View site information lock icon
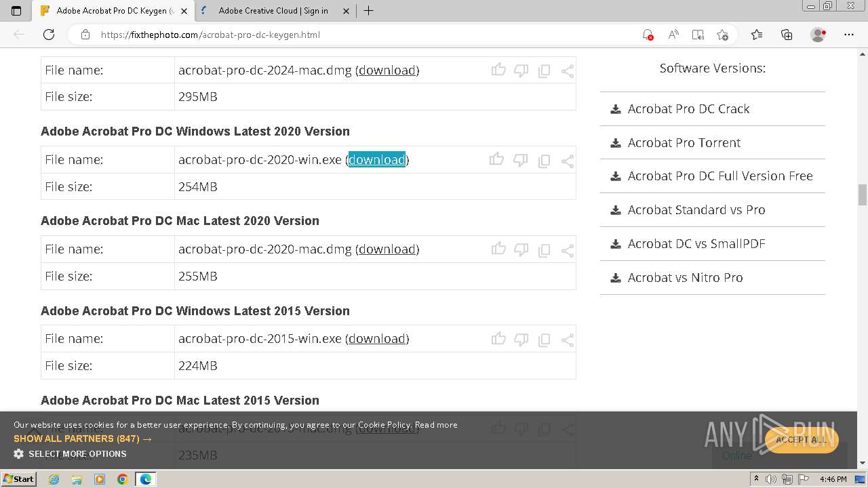Screen dimensions: 868x488 tap(85, 35)
